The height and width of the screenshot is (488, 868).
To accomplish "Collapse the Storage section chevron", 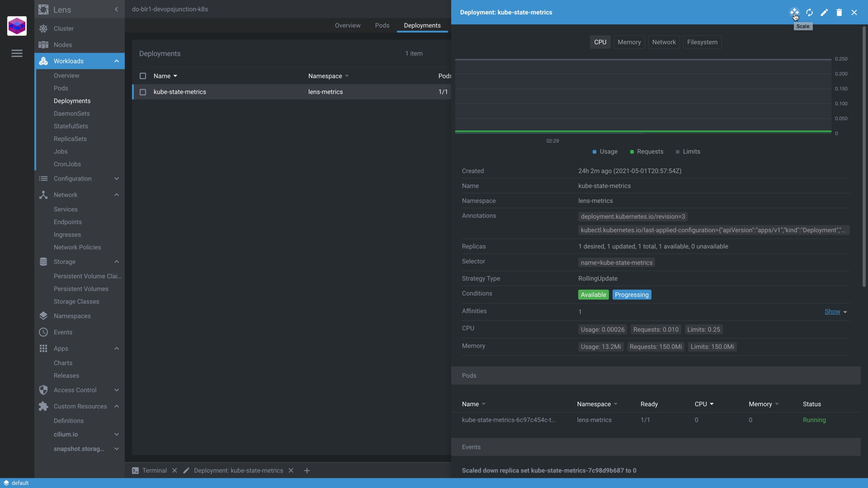I will 117,262.
